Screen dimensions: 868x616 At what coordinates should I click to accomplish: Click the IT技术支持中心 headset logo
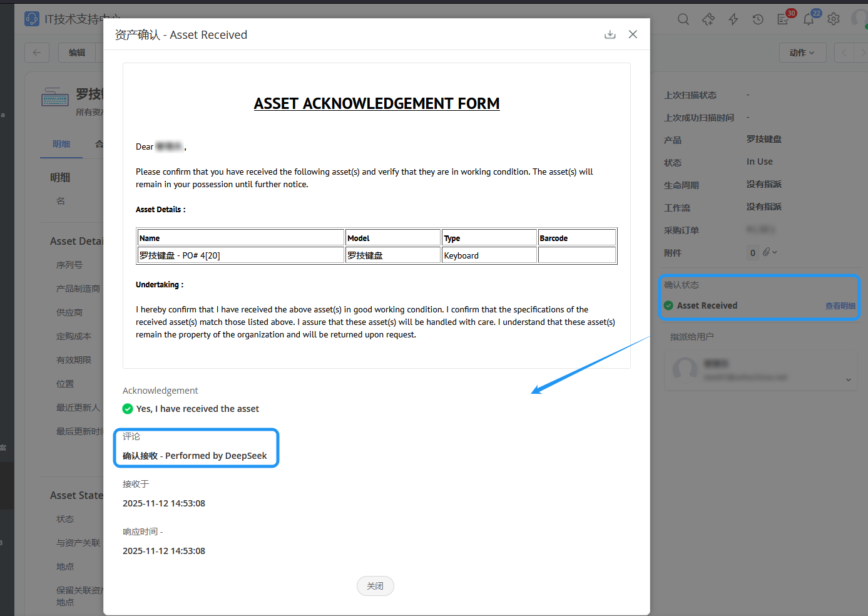(32, 19)
